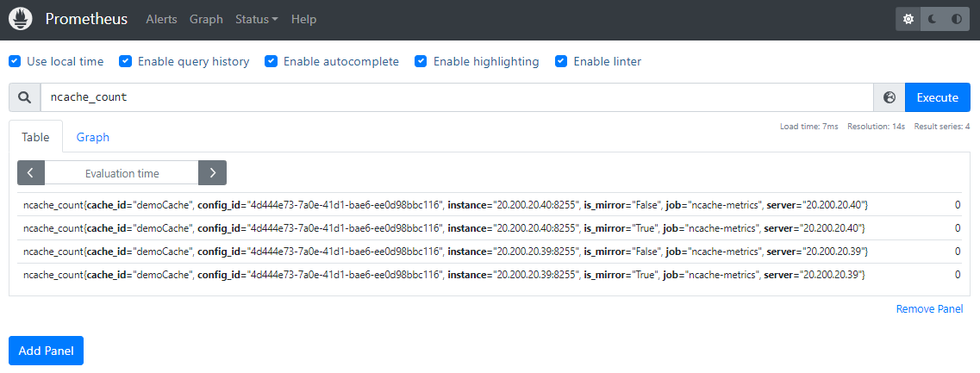Viewport: 980px width, 373px height.
Task: Switch to dark theme moon icon
Action: tap(933, 19)
